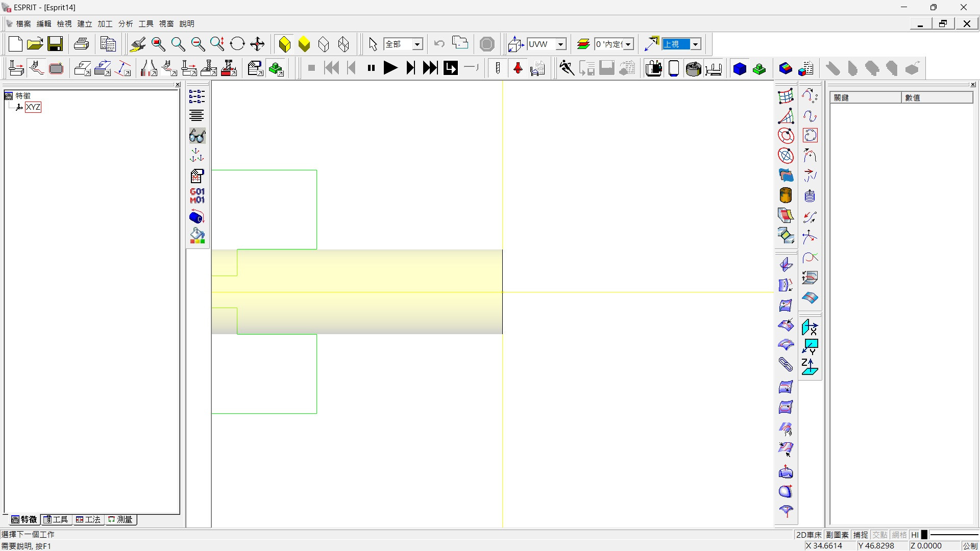Open the UVW work plane dropdown
This screenshot has width=980, height=551.
[x=560, y=44]
